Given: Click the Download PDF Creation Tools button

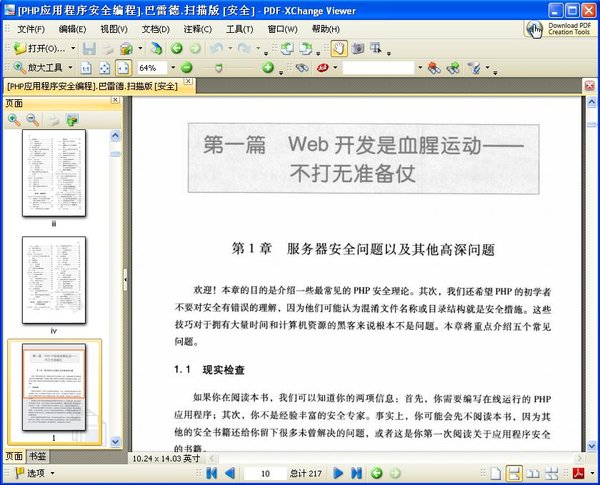Looking at the screenshot, I should (560, 29).
